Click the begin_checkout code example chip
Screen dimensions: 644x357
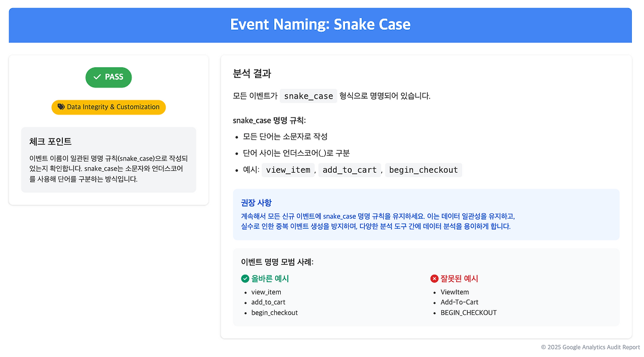pos(424,170)
